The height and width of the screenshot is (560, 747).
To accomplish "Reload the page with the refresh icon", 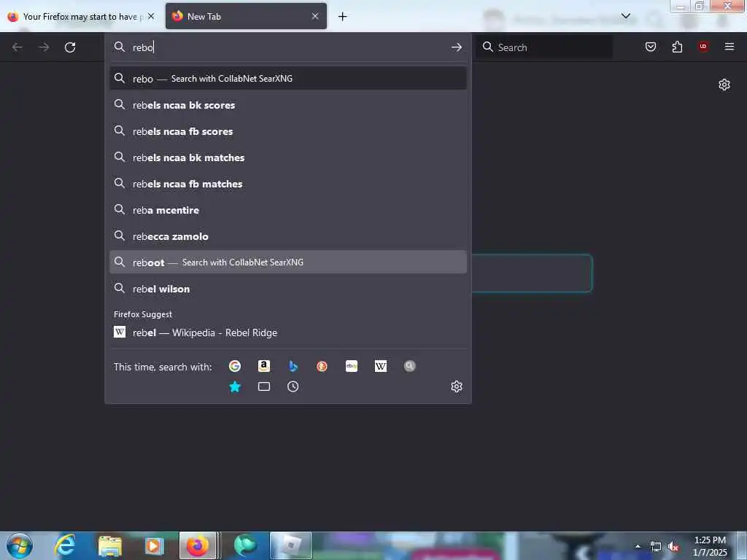I will (x=70, y=47).
